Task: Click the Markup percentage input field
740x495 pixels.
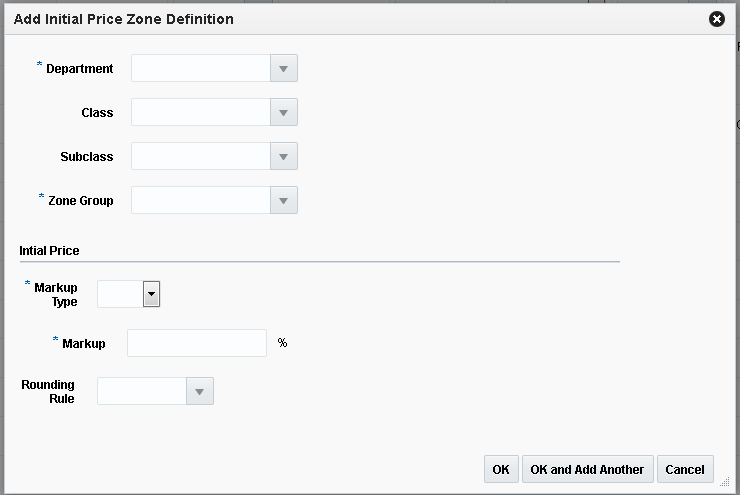Action: point(197,343)
